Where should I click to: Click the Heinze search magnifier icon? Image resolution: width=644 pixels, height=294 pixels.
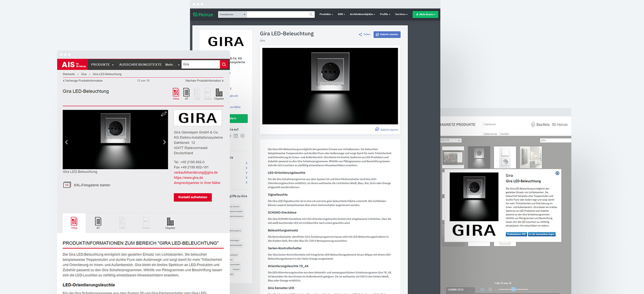[x=311, y=14]
